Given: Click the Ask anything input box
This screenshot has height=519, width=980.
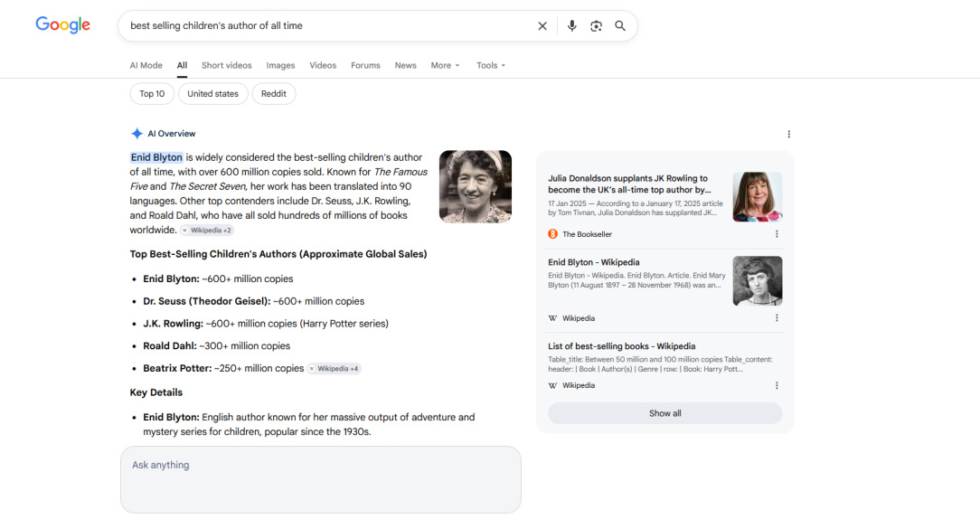Looking at the screenshot, I should pyautogui.click(x=321, y=479).
